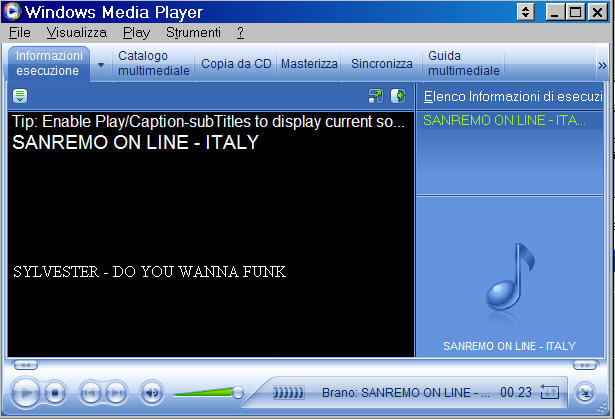This screenshot has height=419, width=615.
Task: Click the menu bar auto-hide arrows button
Action: [x=526, y=12]
